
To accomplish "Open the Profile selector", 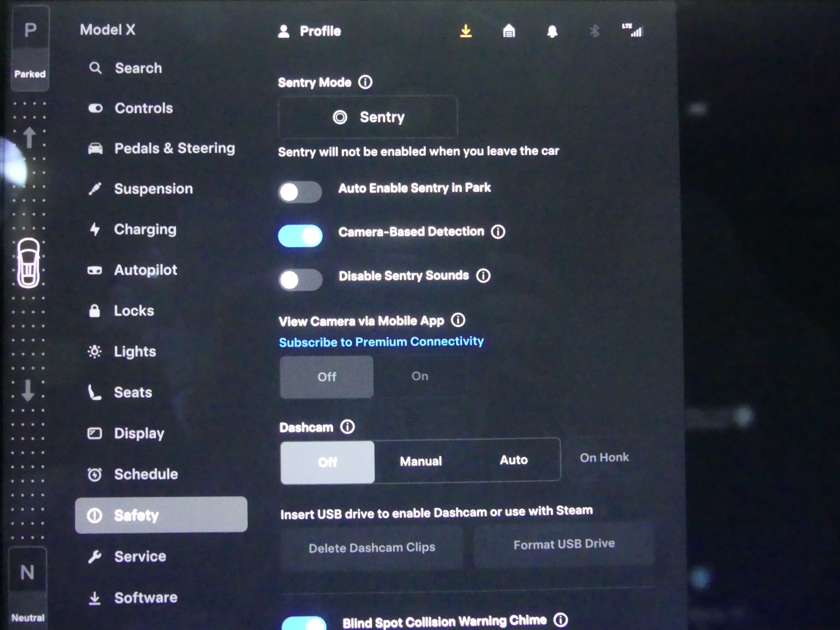I will (x=310, y=32).
